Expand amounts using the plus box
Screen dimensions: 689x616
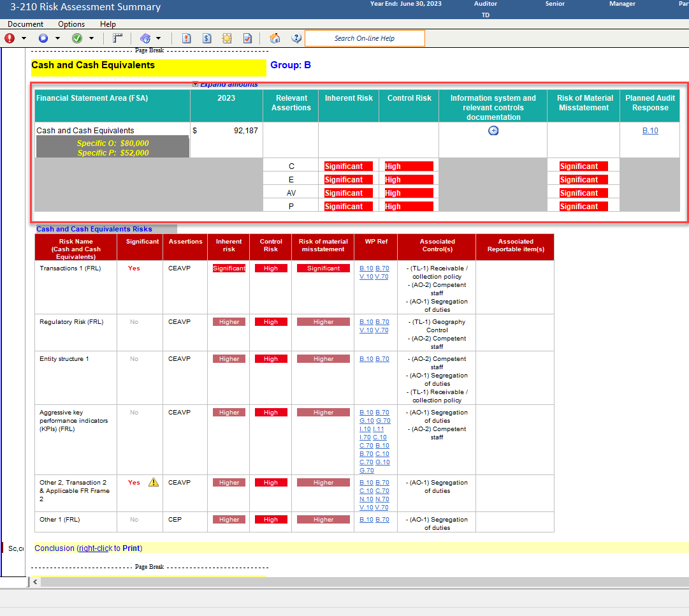point(196,84)
